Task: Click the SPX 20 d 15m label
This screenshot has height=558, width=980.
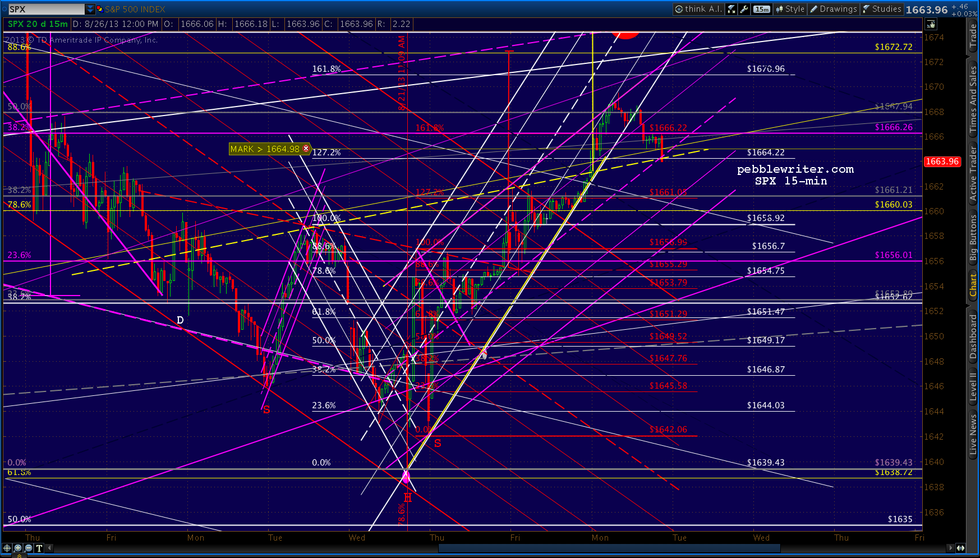Action: click(38, 24)
